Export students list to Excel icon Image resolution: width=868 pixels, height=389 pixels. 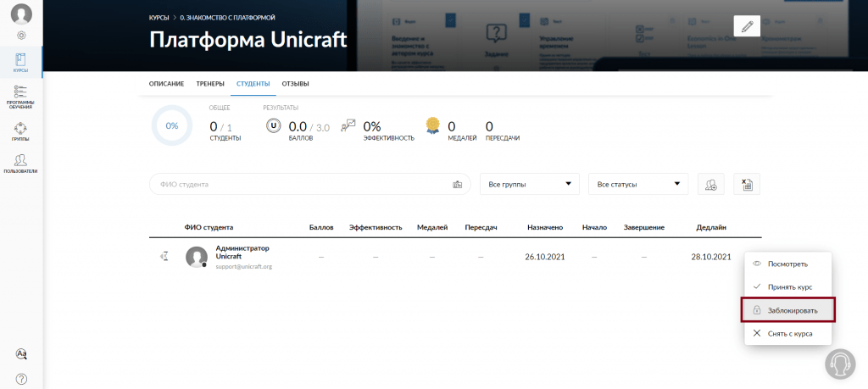tap(747, 184)
